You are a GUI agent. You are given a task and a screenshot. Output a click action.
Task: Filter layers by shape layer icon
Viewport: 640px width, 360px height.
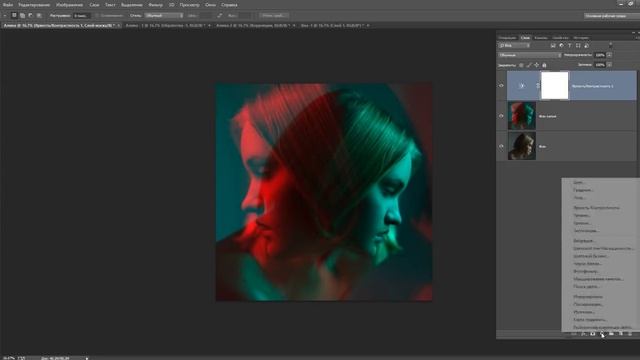[578, 46]
